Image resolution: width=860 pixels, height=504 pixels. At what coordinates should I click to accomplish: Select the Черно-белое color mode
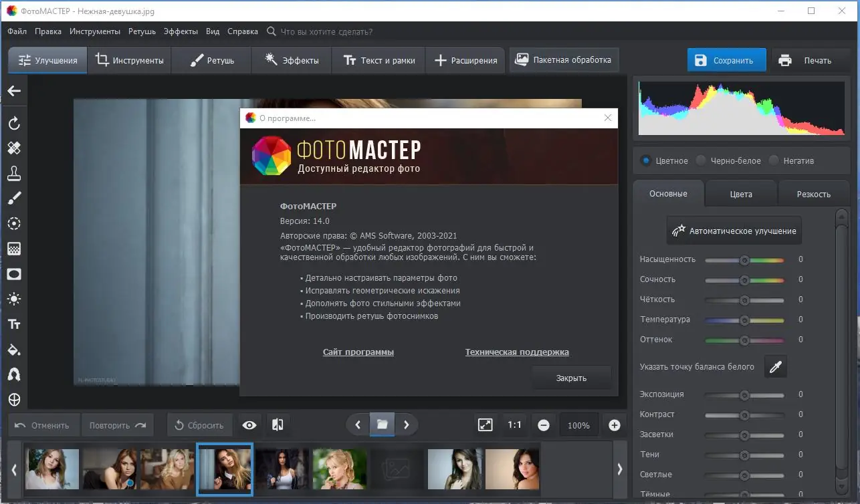click(701, 160)
